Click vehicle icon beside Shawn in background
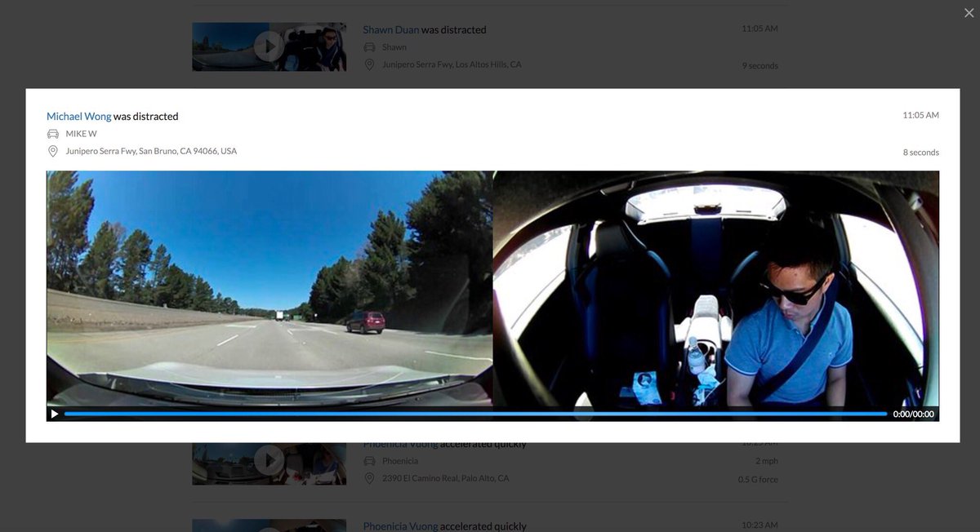 click(369, 47)
